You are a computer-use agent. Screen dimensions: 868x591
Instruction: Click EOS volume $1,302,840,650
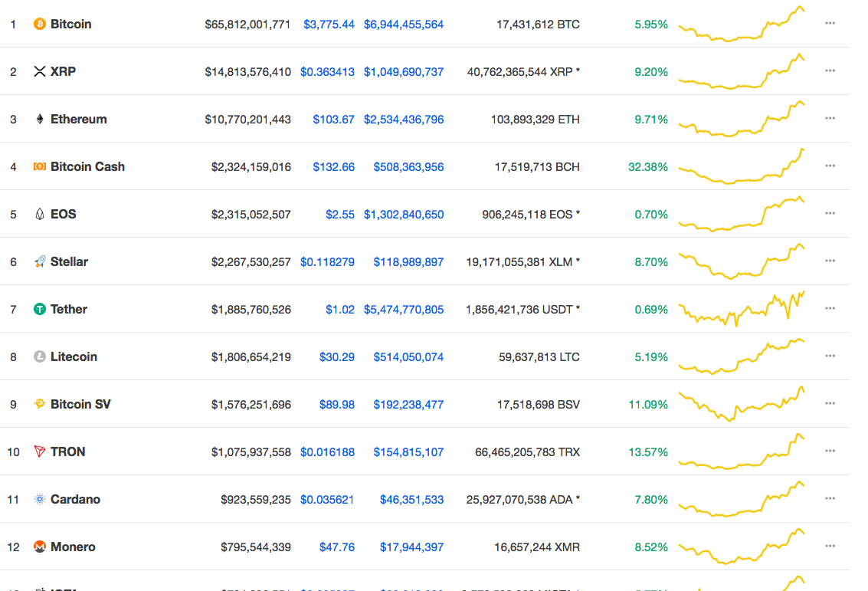pyautogui.click(x=404, y=215)
